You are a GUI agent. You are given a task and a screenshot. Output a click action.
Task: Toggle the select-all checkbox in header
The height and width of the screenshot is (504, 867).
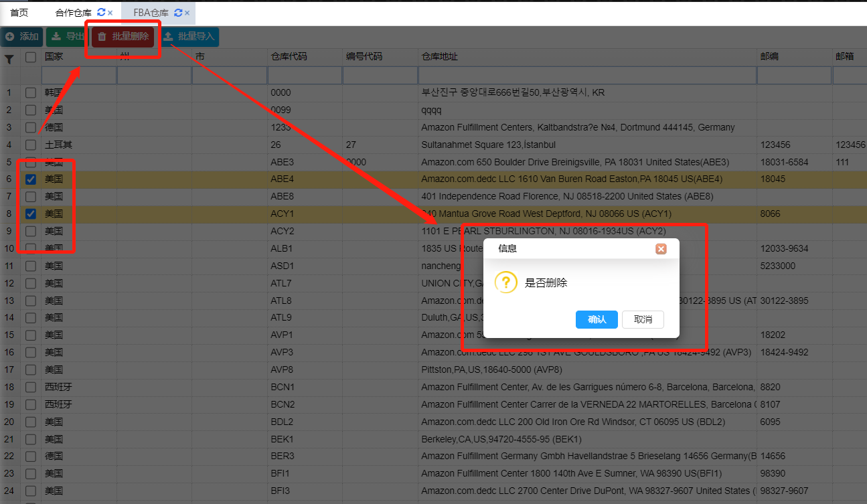[31, 58]
